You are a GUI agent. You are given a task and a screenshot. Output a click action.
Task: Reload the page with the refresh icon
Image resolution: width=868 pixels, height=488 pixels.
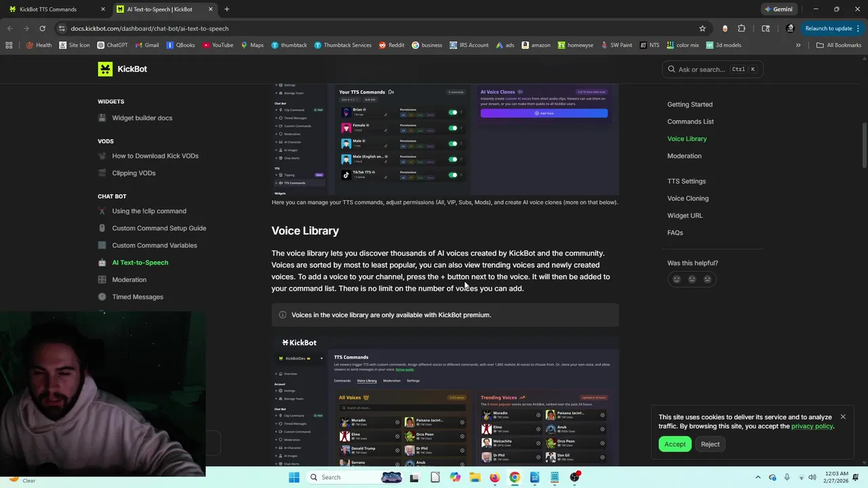click(x=42, y=28)
